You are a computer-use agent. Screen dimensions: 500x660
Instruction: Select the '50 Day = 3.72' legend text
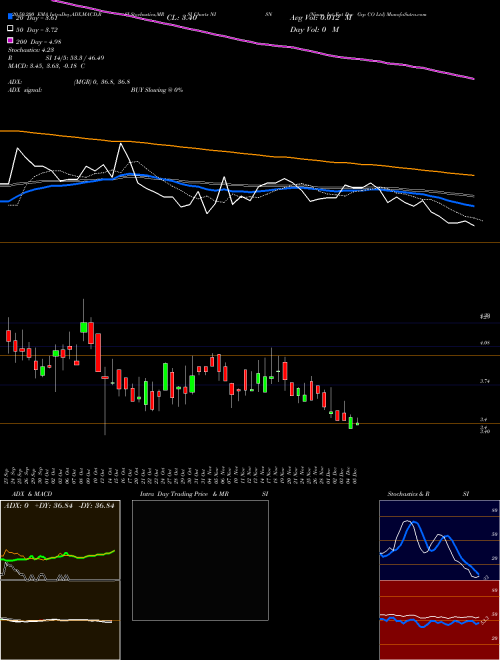point(37,30)
